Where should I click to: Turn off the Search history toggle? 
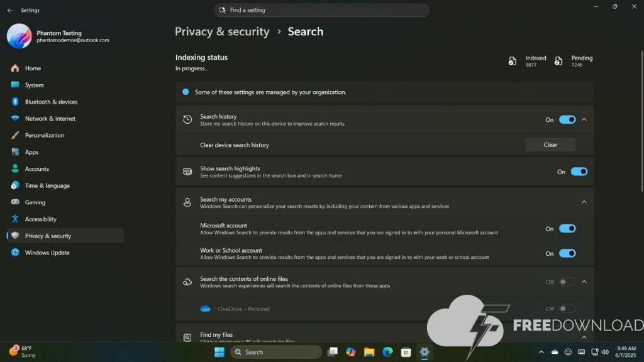[x=567, y=119]
